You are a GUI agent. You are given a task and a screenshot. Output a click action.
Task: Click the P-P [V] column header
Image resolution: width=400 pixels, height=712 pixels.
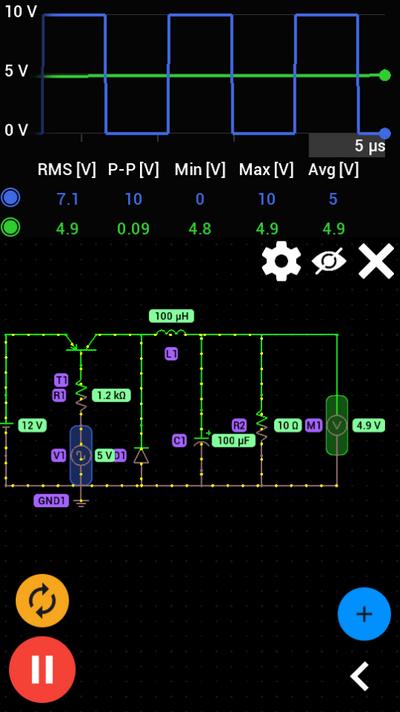tap(133, 169)
